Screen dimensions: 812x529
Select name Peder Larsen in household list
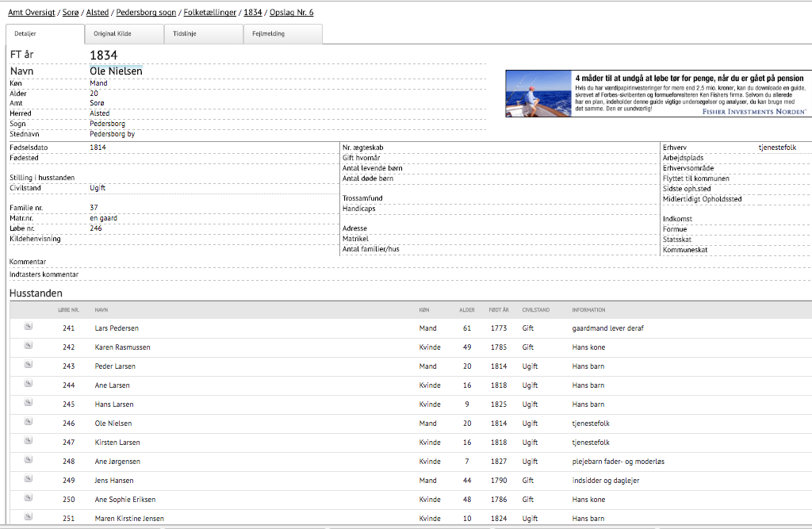pos(115,366)
